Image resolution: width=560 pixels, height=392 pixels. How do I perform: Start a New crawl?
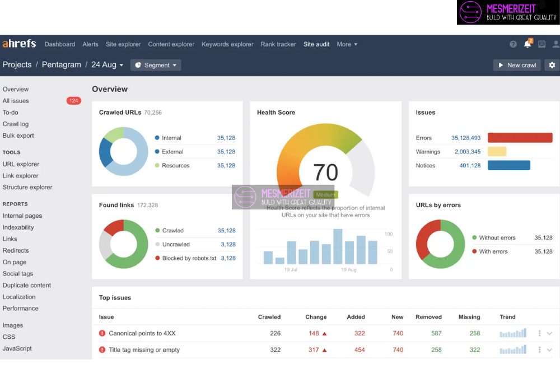point(517,65)
